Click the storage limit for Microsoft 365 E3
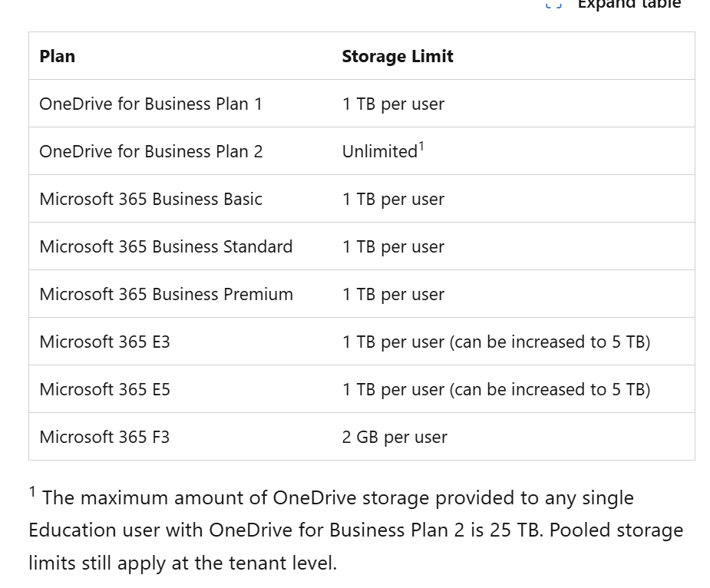Image resolution: width=710 pixels, height=588 pixels. click(496, 342)
